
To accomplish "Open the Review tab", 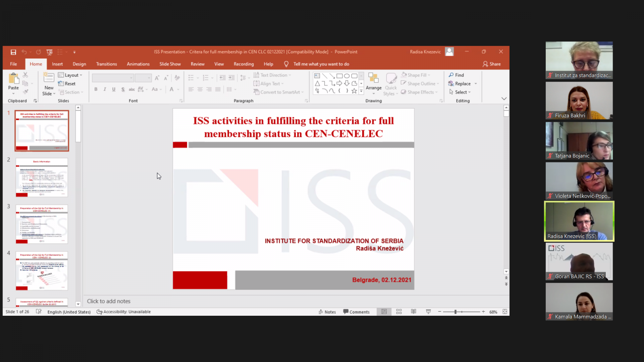I will (198, 64).
